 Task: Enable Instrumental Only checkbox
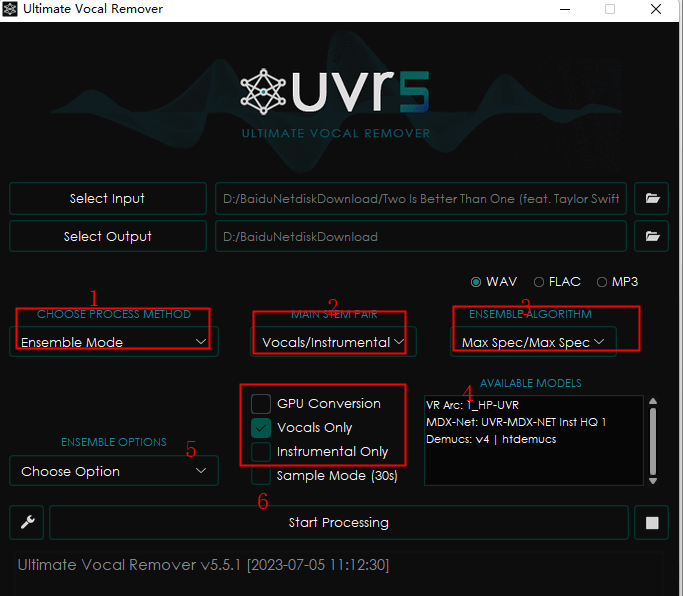tap(261, 452)
